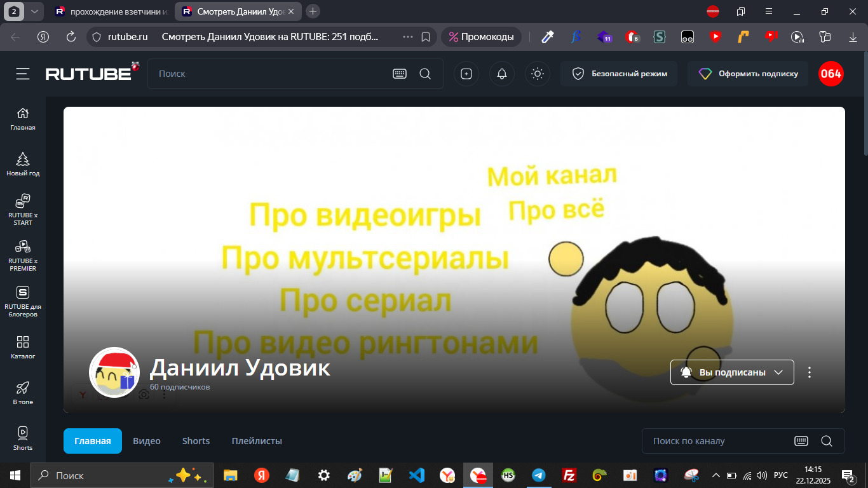This screenshot has width=868, height=488.
Task: Show hidden system tray icons
Action: (x=715, y=475)
